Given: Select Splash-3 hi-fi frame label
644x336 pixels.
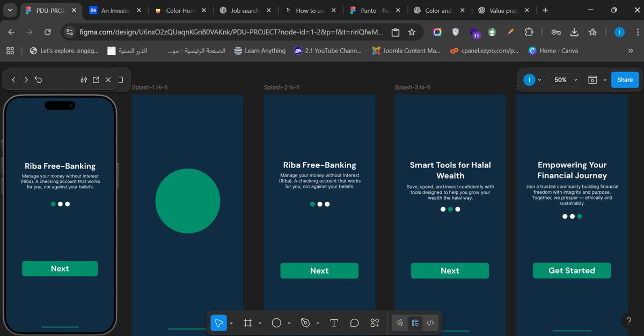Looking at the screenshot, I should 412,87.
